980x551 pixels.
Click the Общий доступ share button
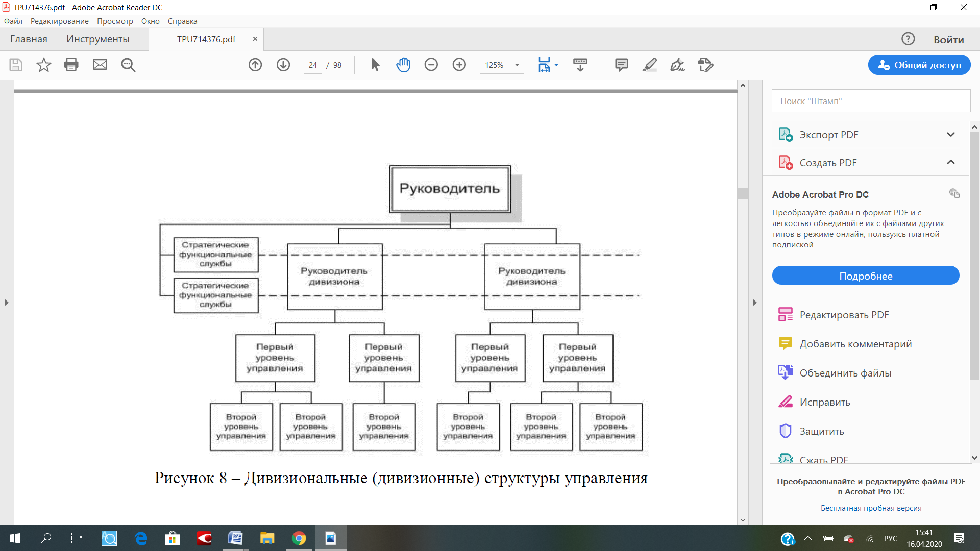tap(919, 65)
